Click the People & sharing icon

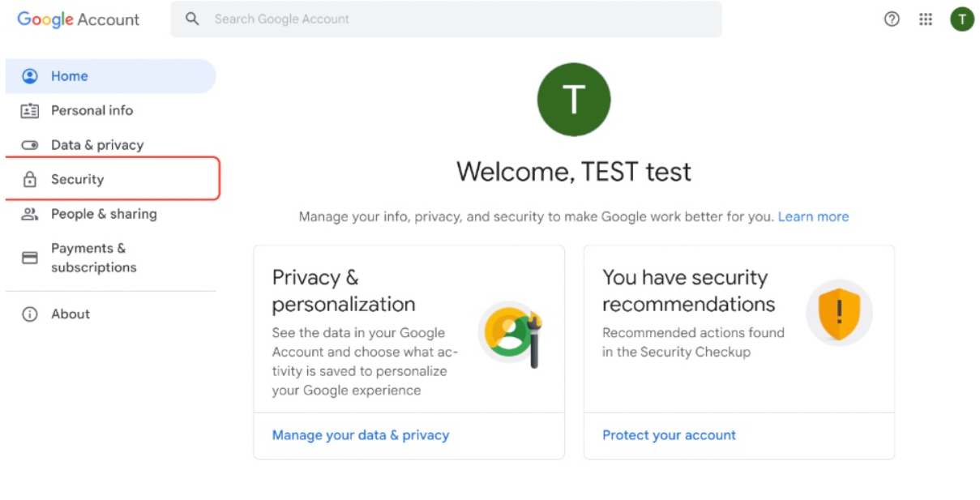pos(30,214)
